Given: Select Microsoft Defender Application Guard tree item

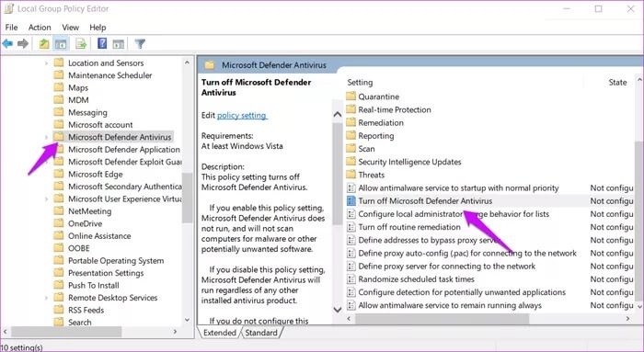Looking at the screenshot, I should click(x=124, y=149).
